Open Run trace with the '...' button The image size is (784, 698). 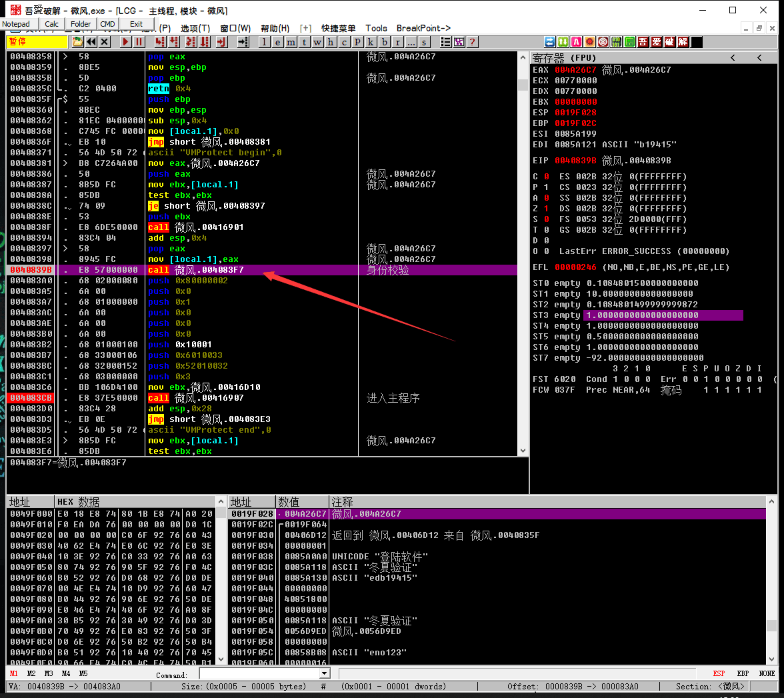[x=411, y=42]
